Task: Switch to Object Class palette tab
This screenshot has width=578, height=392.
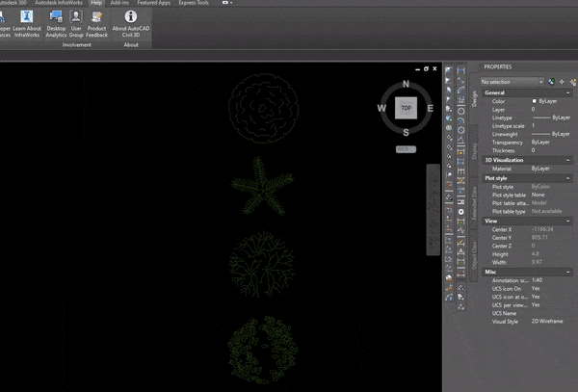Action: point(474,255)
